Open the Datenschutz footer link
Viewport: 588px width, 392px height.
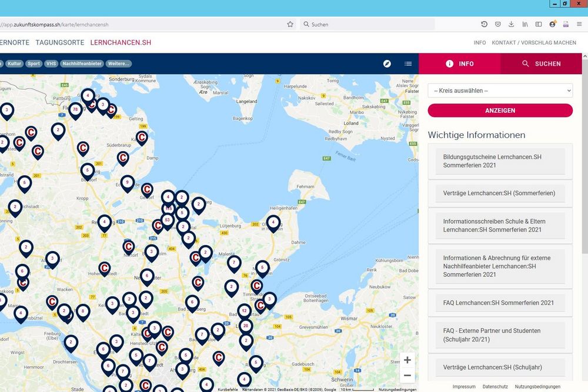tap(495, 386)
